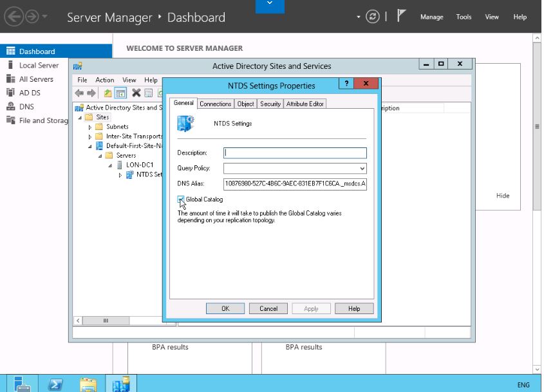This screenshot has width=544, height=392.
Task: Toggle the Global Catalog checkbox
Action: (x=181, y=200)
